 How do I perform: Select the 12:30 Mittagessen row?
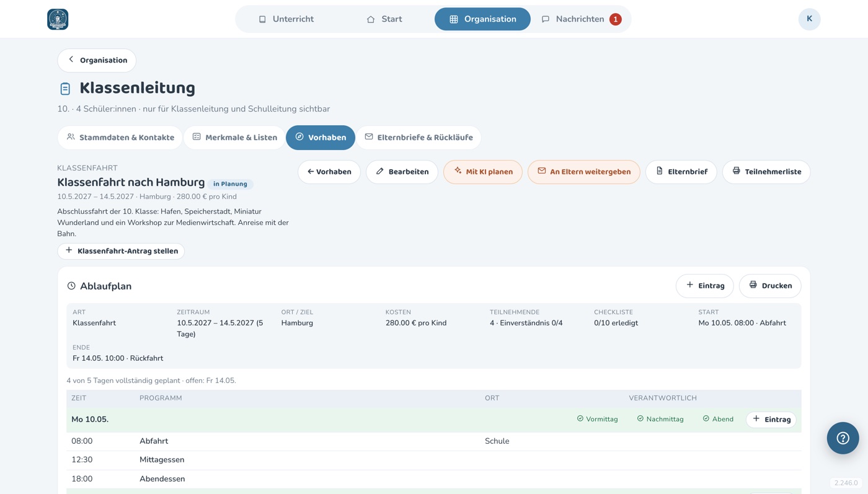point(434,460)
